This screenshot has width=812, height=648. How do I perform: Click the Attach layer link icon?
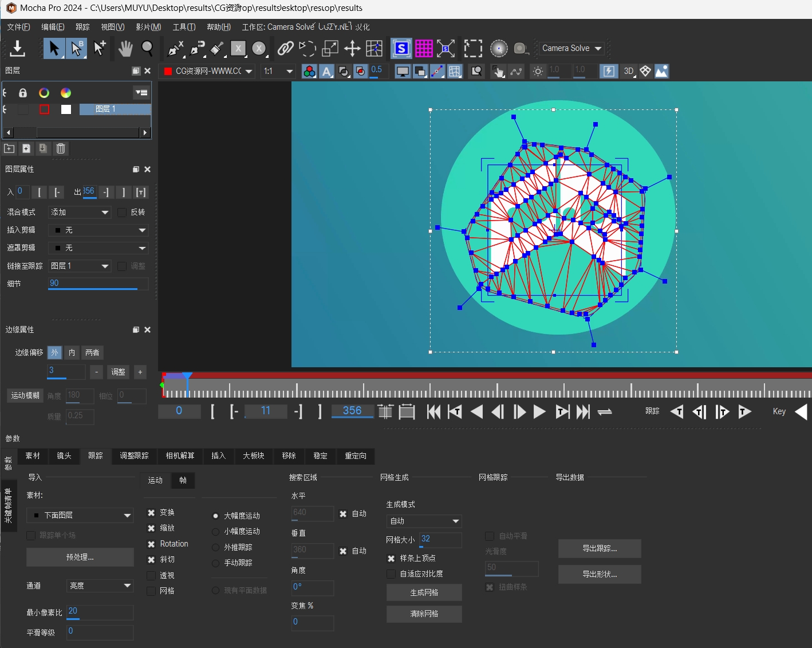coord(285,49)
